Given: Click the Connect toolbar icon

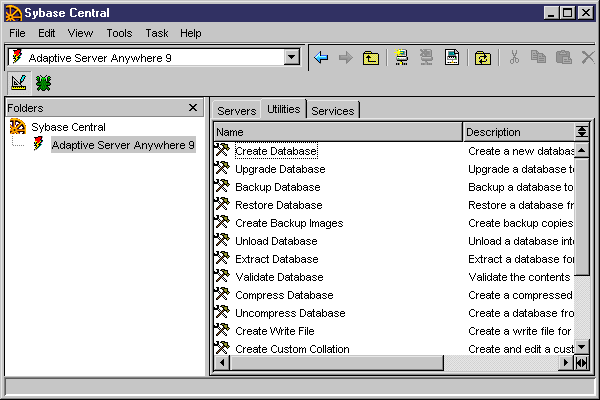Looking at the screenshot, I should [x=401, y=57].
